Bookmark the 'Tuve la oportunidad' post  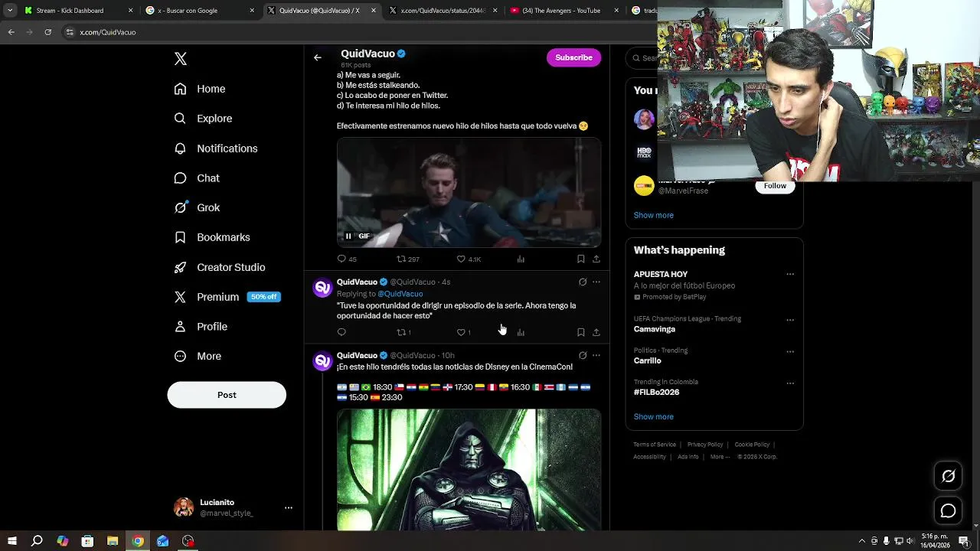[581, 332]
